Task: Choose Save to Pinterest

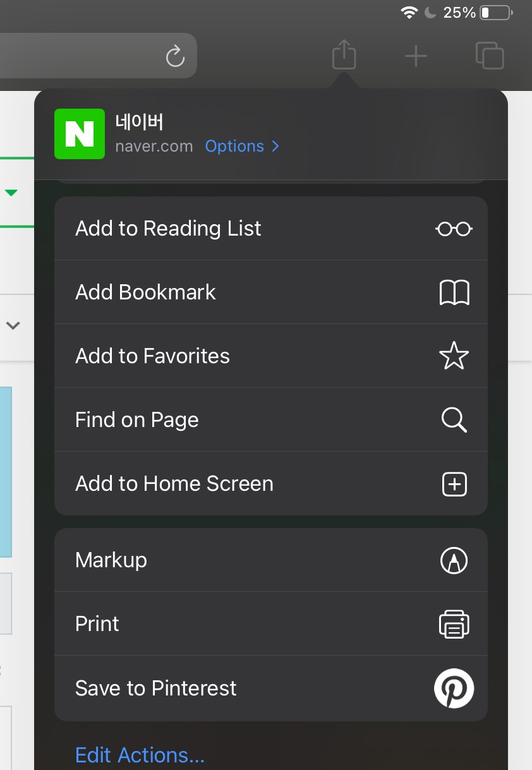Action: click(271, 689)
